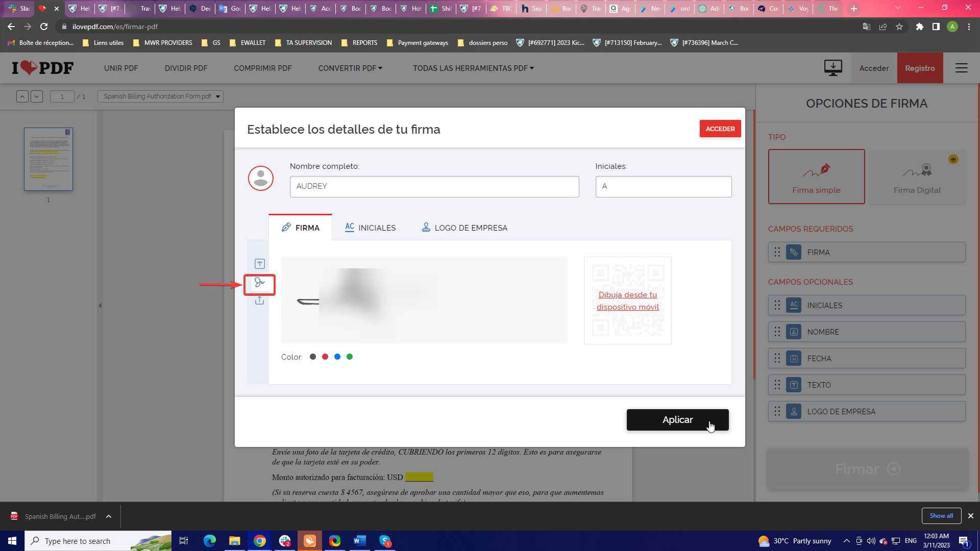Click the Aplicar button
Screen dimensions: 980x551
pos(677,420)
